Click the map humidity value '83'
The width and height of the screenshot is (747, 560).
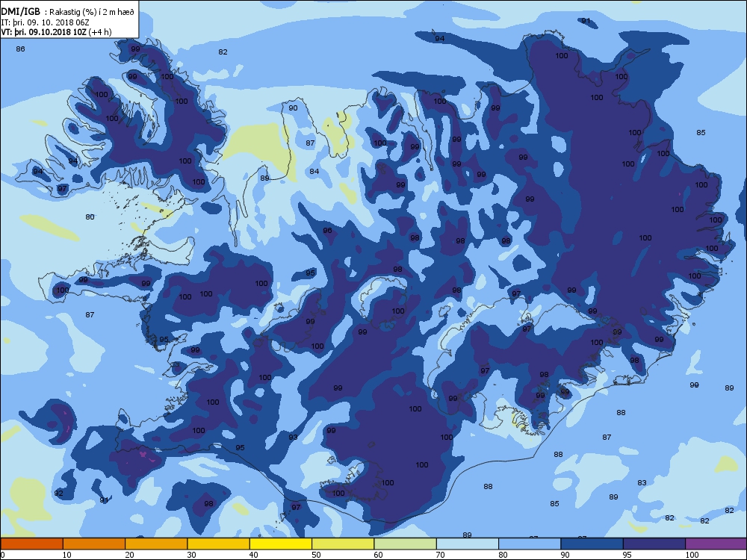642,483
